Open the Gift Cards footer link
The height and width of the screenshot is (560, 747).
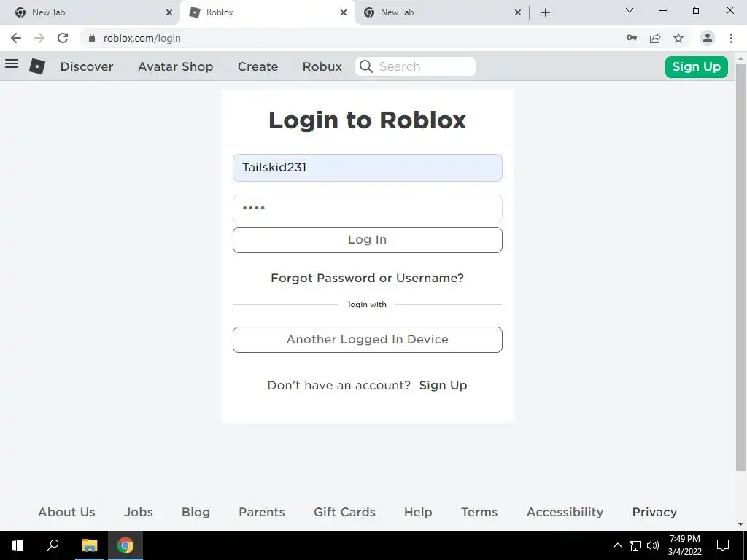(x=344, y=512)
